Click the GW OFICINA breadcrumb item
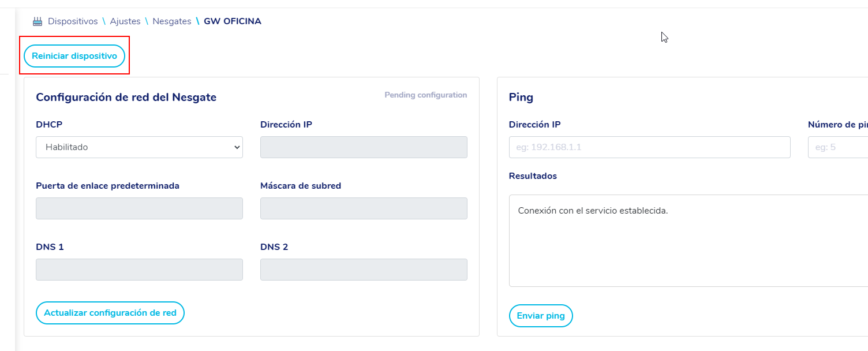The height and width of the screenshot is (351, 868). tap(233, 21)
